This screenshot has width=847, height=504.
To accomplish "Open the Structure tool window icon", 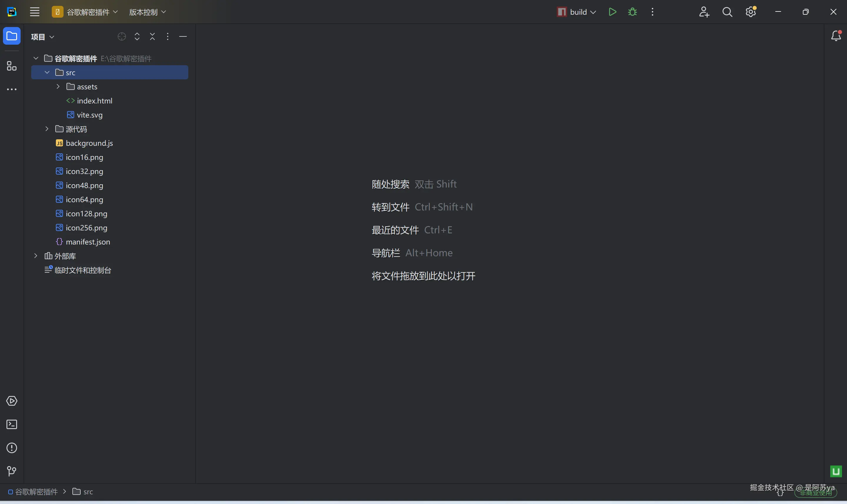I will click(x=11, y=66).
